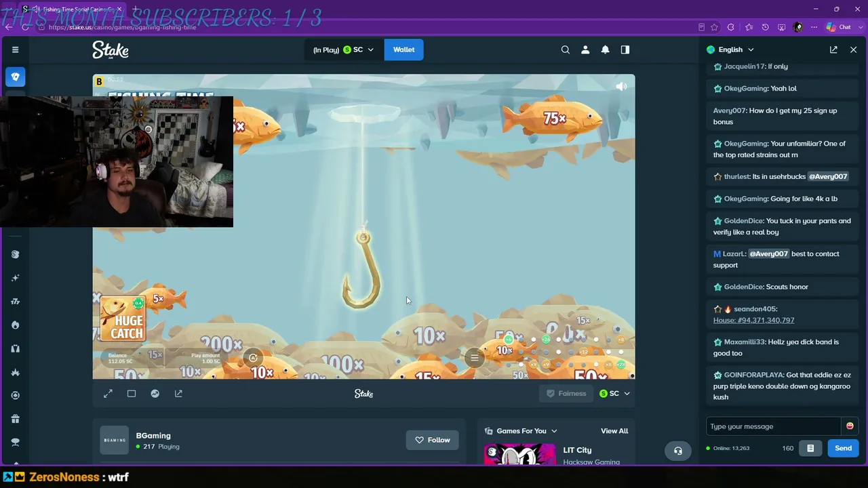Expand the English chat language dropdown
This screenshot has height=488, width=868.
click(x=730, y=49)
